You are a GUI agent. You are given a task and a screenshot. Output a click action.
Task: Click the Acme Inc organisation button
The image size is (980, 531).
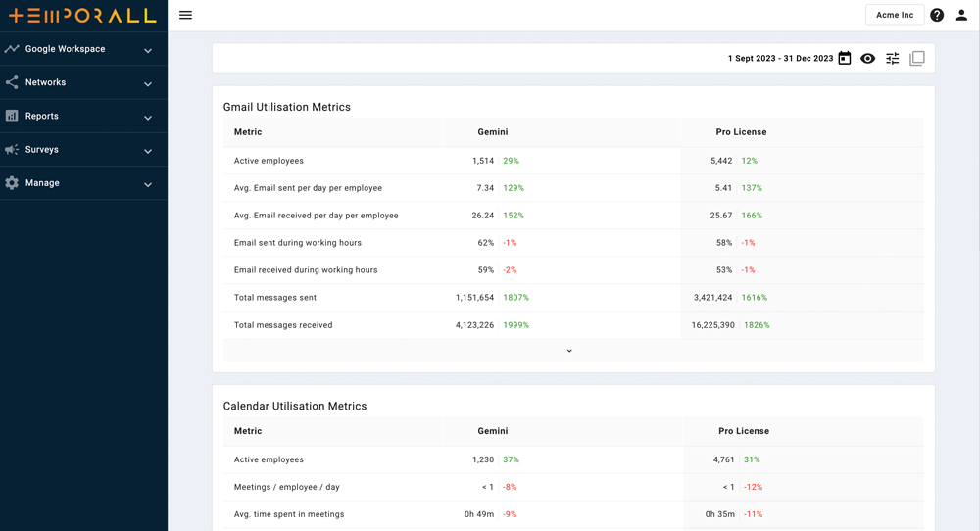(x=895, y=15)
